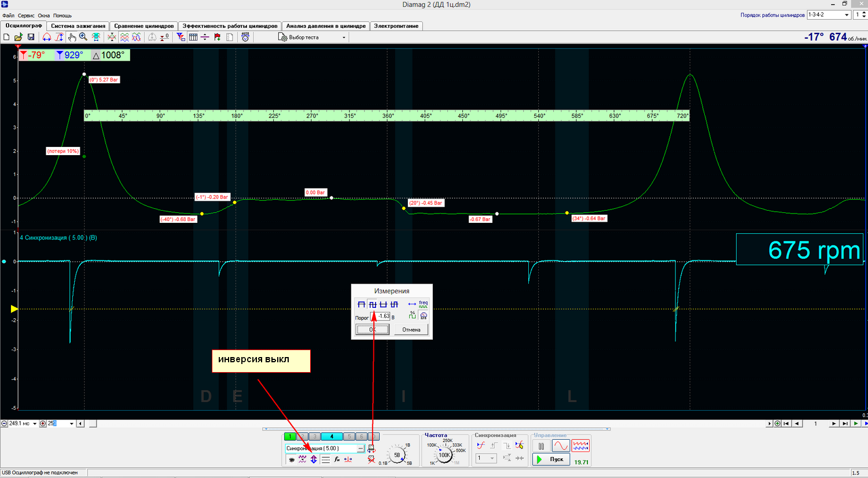
Task: Open the channel measurements icon
Action: (371, 448)
